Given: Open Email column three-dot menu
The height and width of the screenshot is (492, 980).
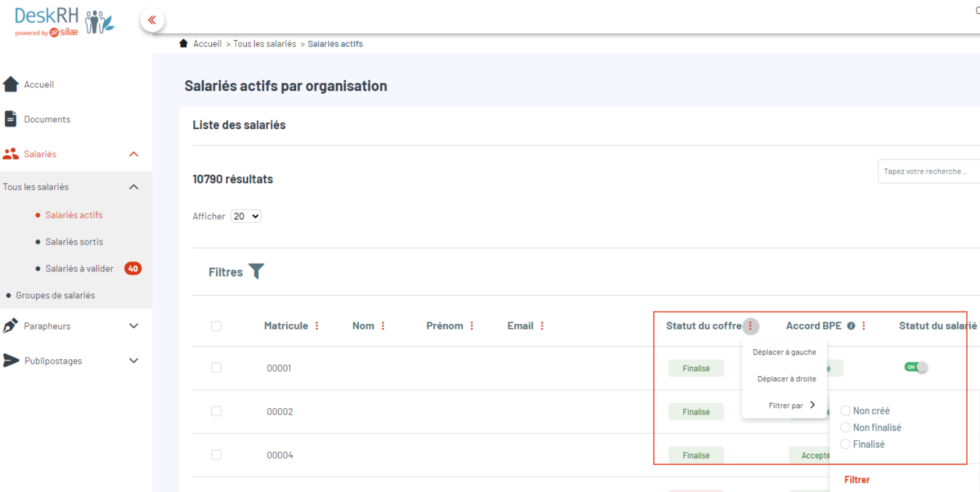Looking at the screenshot, I should (542, 326).
